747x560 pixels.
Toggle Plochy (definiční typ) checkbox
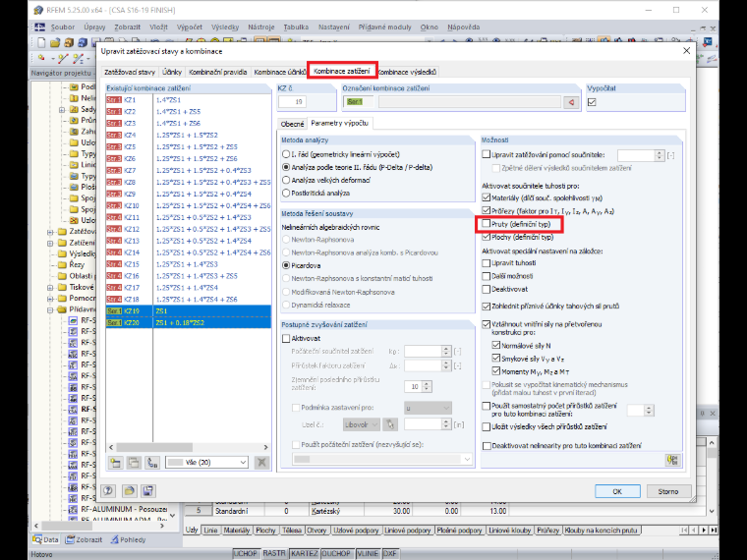(486, 237)
